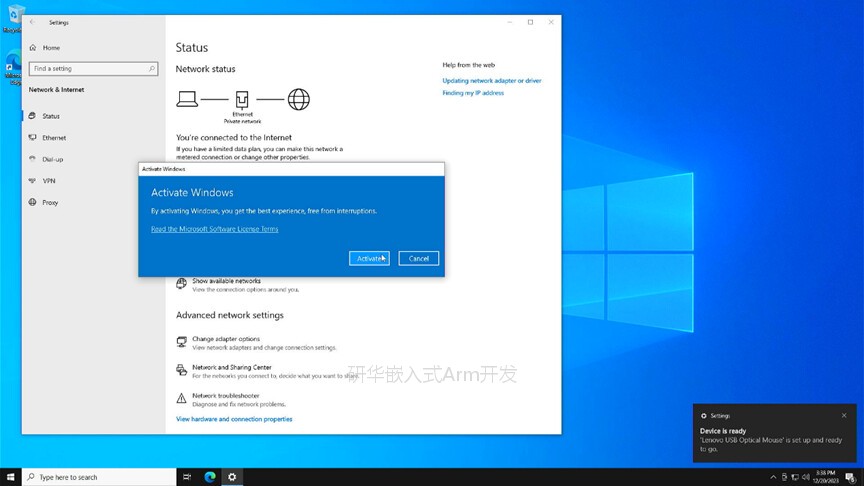Image resolution: width=864 pixels, height=486 pixels.
Task: Click the USB device tray icon
Action: coord(784,477)
